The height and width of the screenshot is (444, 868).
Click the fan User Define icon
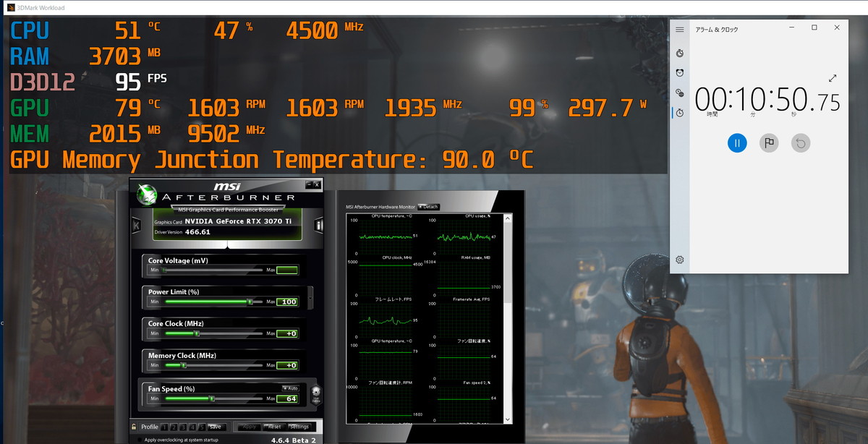(315, 395)
